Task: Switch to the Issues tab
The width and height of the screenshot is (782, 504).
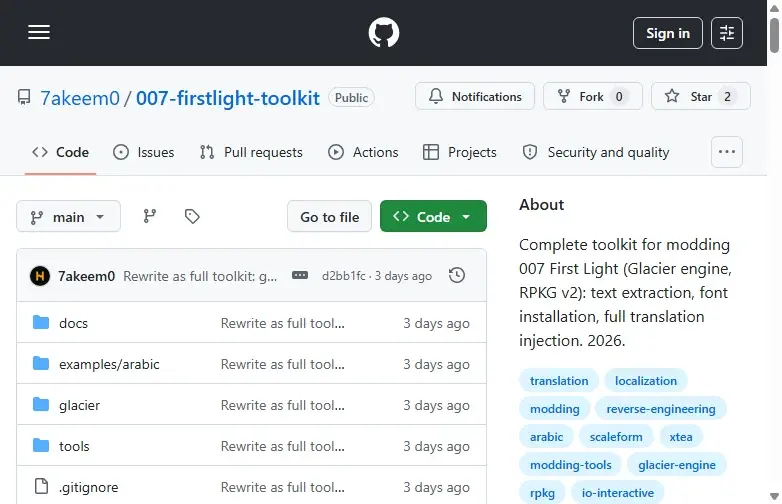Action: (x=144, y=152)
